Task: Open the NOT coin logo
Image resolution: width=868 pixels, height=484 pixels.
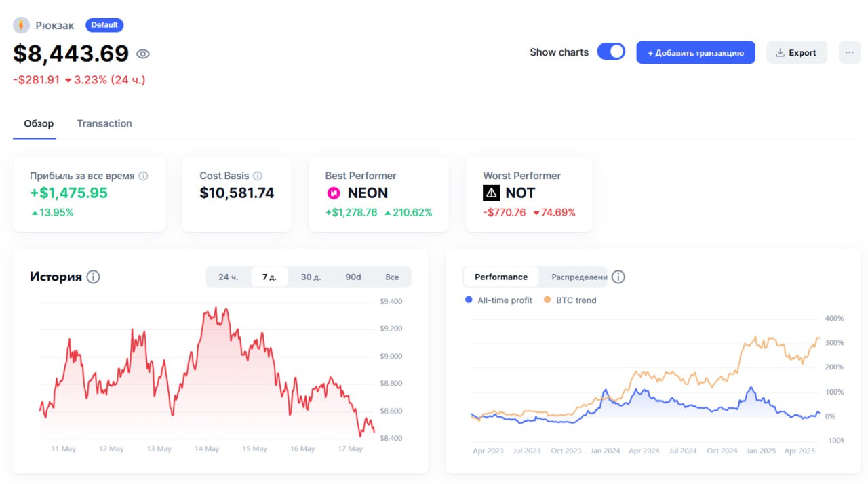Action: [492, 193]
